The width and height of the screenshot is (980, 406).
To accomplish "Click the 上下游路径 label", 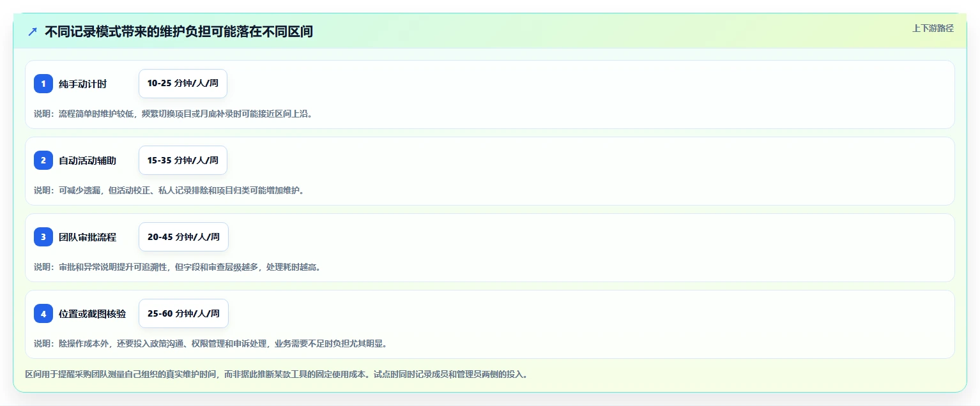I will [933, 28].
